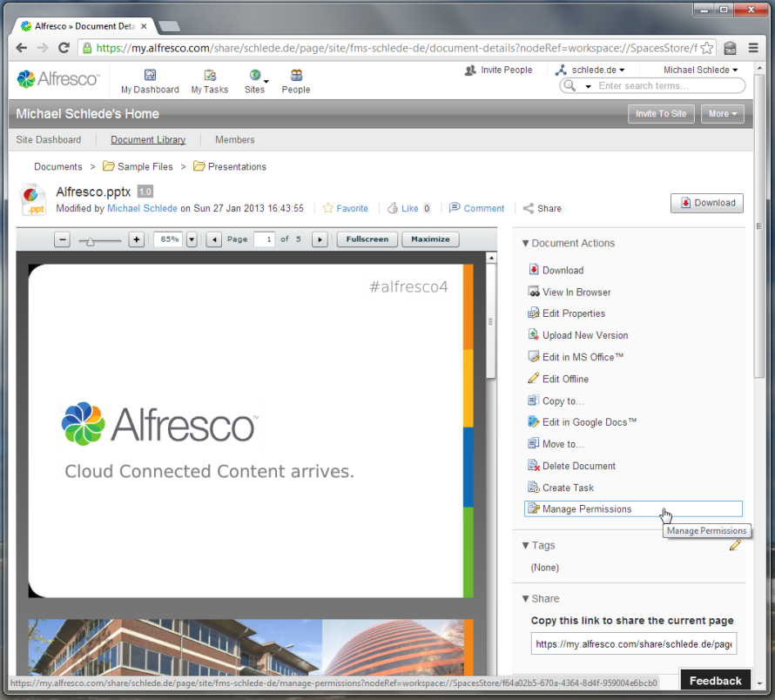Screen dimensions: 775x700
Task: Open the Michael Schlede user menu
Action: [700, 70]
